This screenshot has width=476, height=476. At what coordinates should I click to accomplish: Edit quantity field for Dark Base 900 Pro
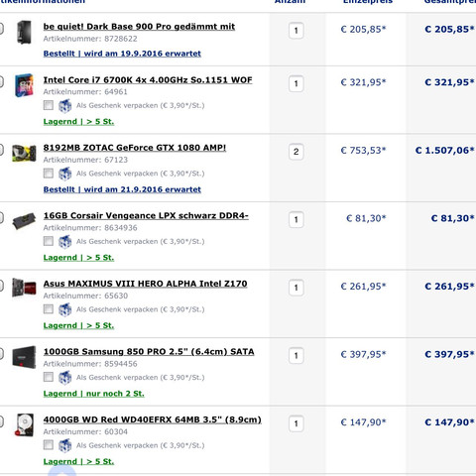tap(297, 31)
